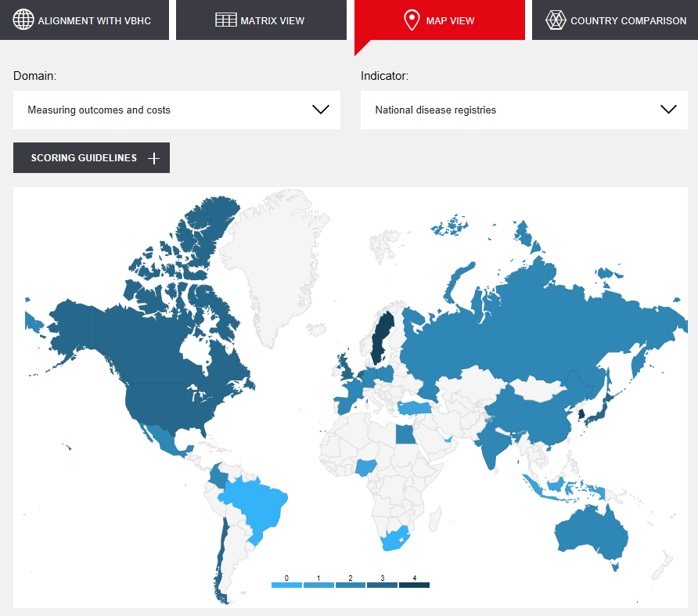Click the legend swatch for score 3
This screenshot has height=616, width=698.
(383, 585)
